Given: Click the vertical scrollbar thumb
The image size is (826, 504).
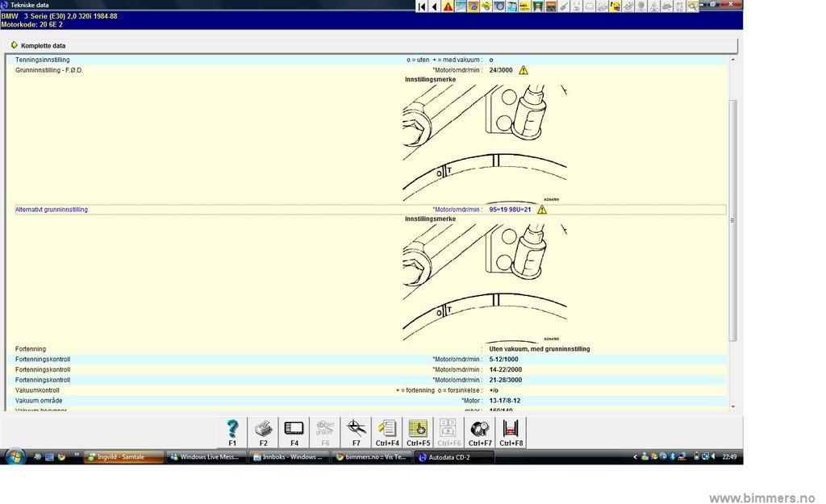Looking at the screenshot, I should point(732,220).
